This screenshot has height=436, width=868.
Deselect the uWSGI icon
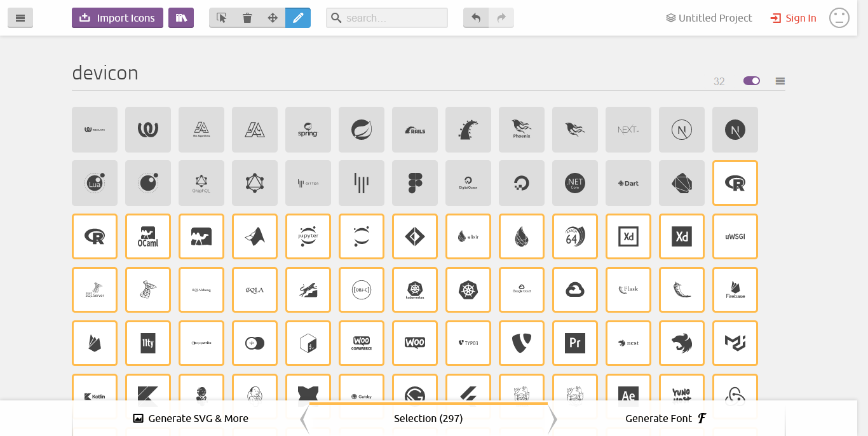(735, 236)
